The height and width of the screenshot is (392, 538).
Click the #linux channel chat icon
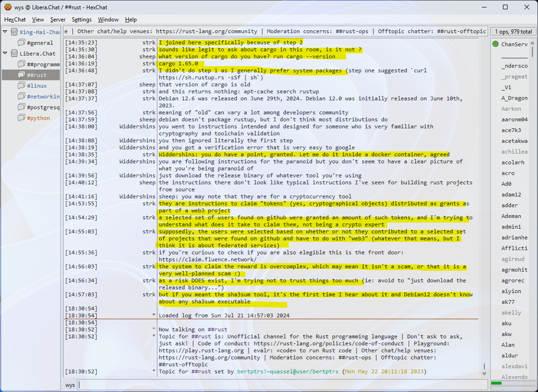pos(21,86)
